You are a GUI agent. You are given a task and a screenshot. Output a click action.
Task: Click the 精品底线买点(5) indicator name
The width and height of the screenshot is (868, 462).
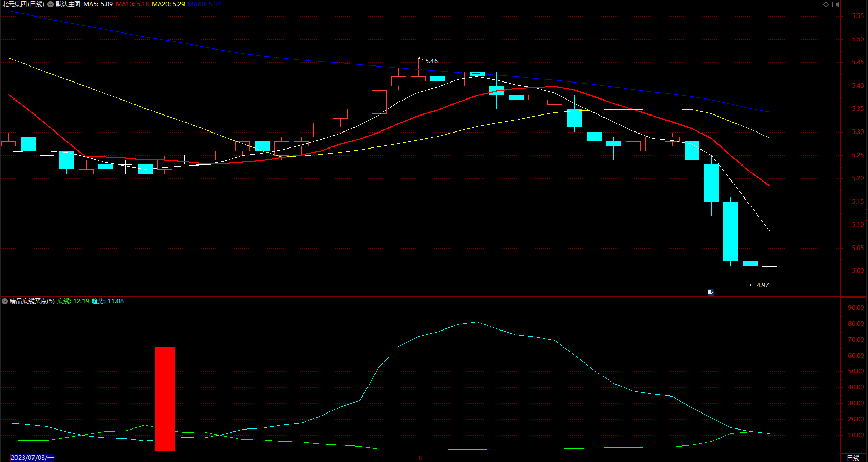click(32, 301)
